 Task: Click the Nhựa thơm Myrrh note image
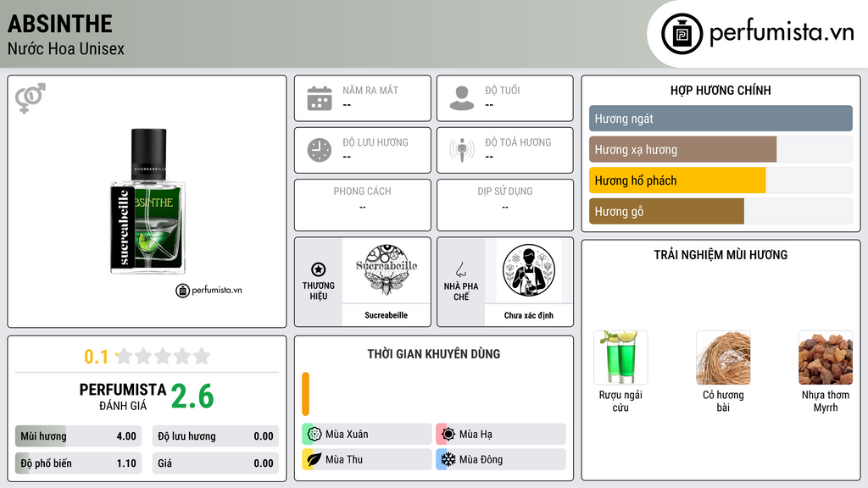[x=826, y=358]
